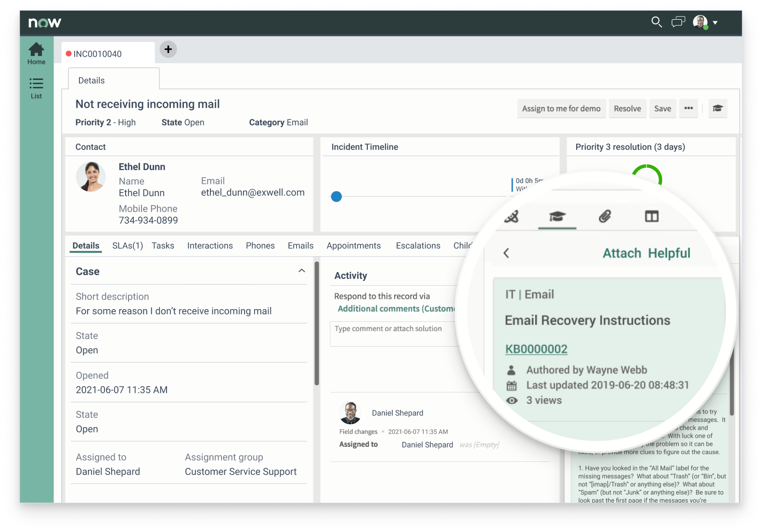Click the Resolve button
762x532 pixels.
(x=627, y=108)
